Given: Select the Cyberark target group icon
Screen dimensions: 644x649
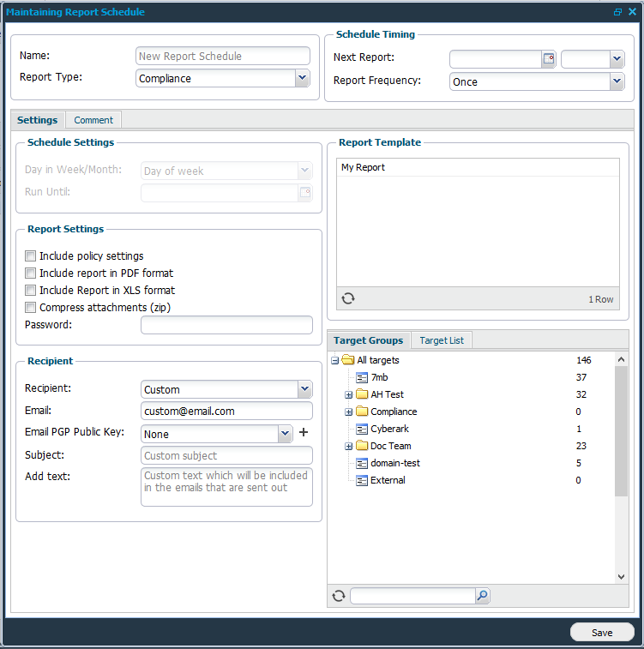Looking at the screenshot, I should (362, 429).
